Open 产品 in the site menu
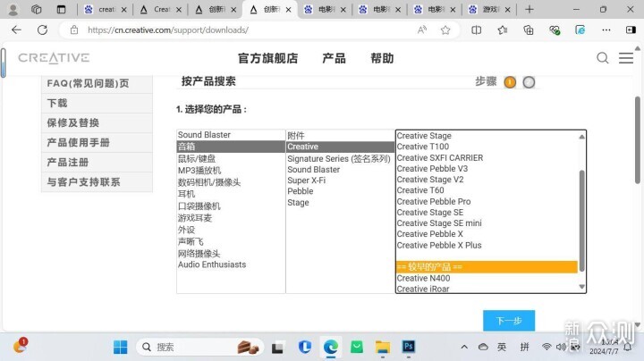644x361 pixels. (334, 58)
